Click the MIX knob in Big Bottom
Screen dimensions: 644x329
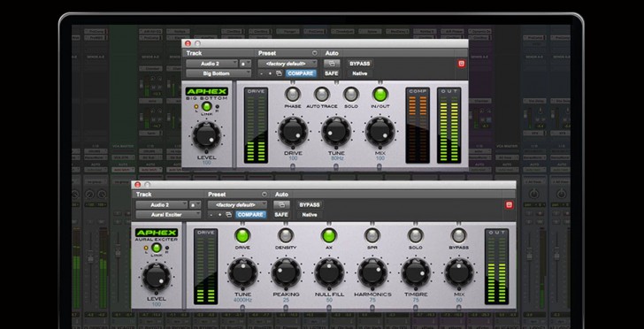[x=379, y=132]
